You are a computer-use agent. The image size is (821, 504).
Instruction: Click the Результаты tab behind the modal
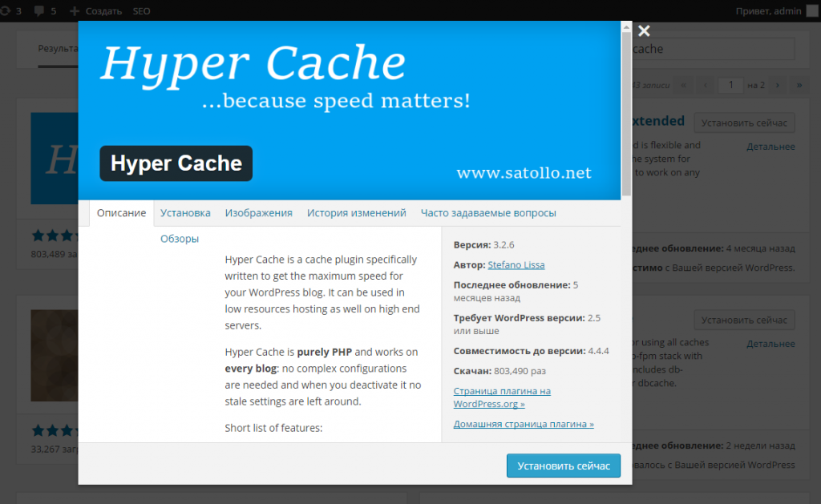58,48
